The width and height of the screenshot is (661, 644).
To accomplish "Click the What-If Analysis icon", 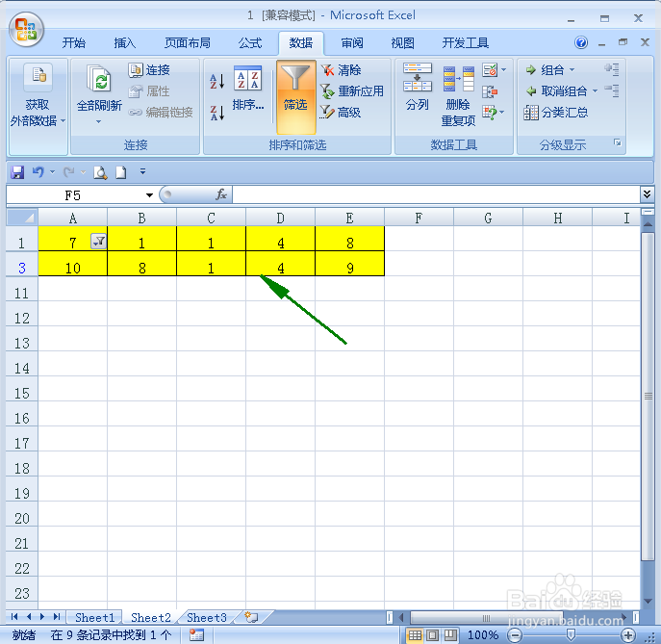I will 489,113.
